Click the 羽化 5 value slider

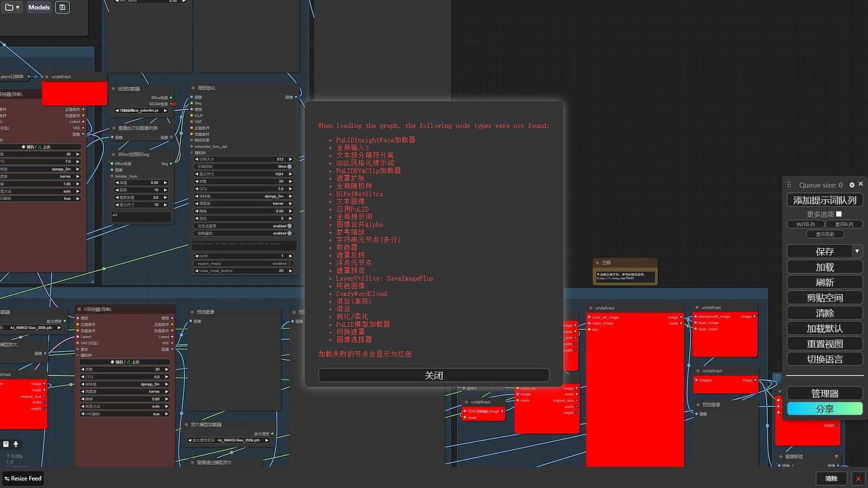(244, 219)
